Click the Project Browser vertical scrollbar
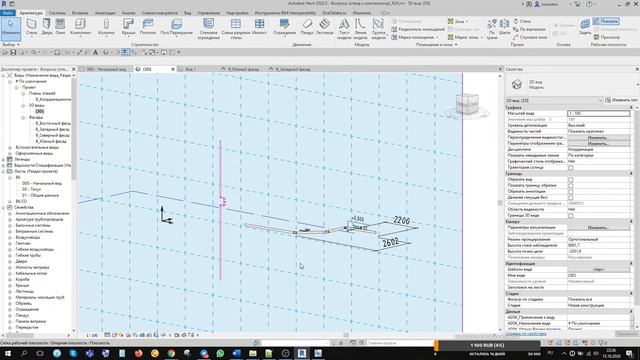 pyautogui.click(x=74, y=129)
